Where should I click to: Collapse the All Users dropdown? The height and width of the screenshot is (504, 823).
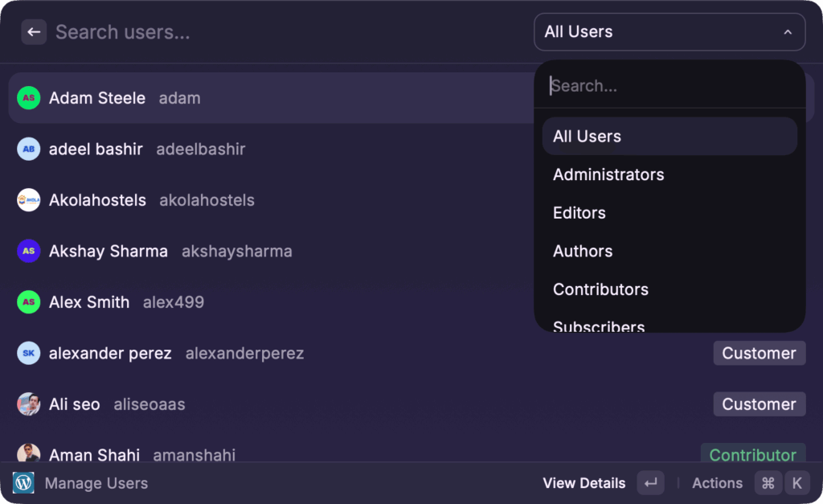788,32
